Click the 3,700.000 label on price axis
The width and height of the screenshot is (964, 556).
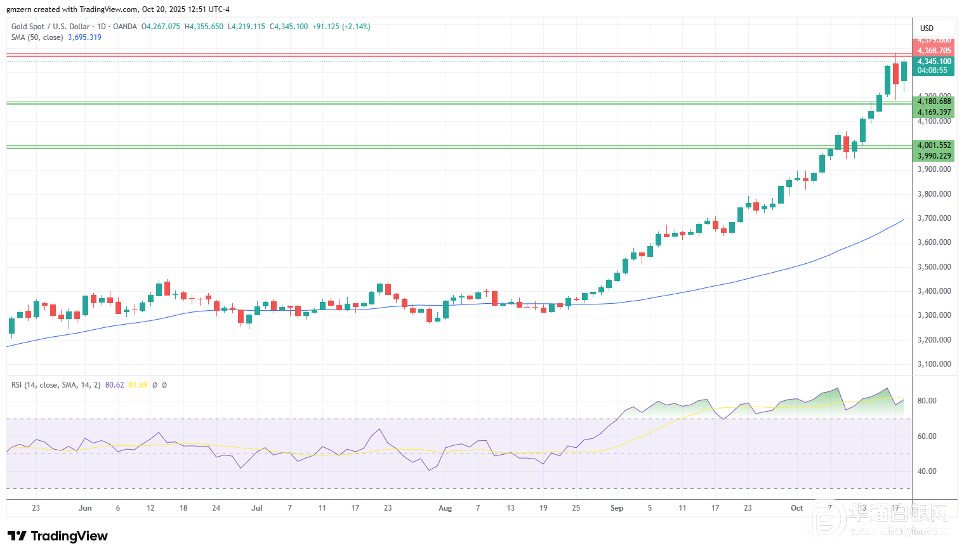(934, 218)
